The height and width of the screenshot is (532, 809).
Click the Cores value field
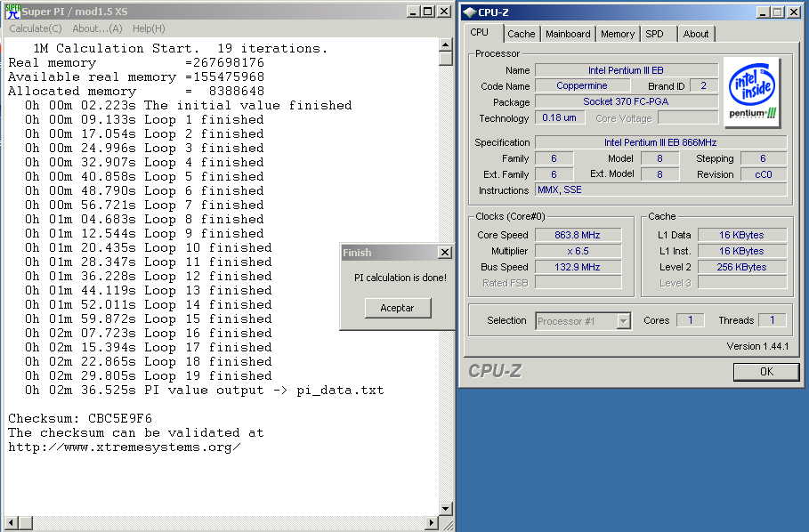(691, 320)
